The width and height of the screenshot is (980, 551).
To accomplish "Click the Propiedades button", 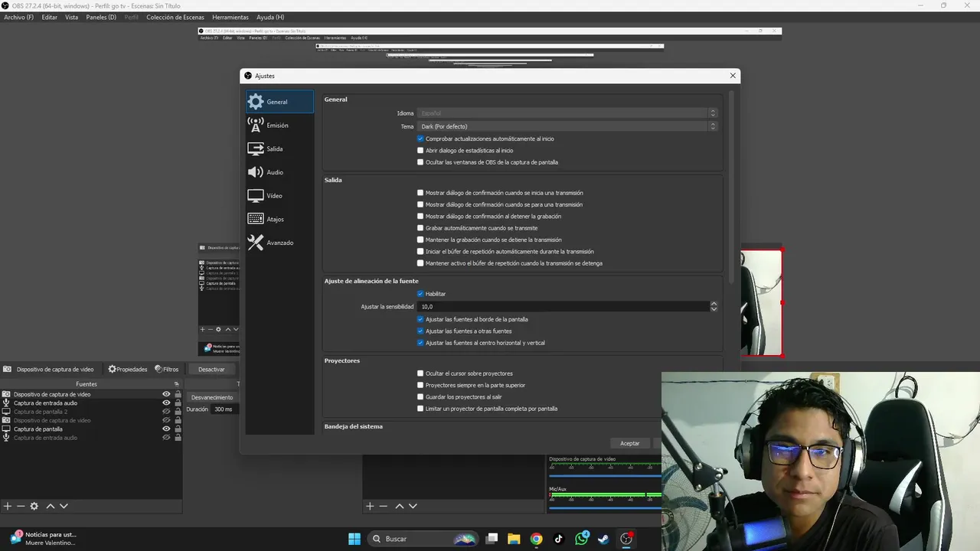I will pos(128,369).
